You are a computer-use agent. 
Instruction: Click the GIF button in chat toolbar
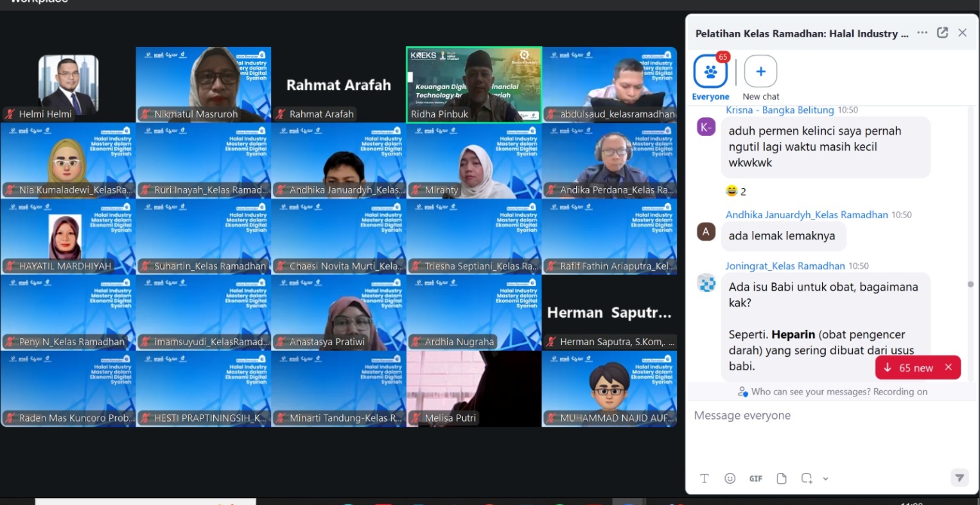[756, 479]
